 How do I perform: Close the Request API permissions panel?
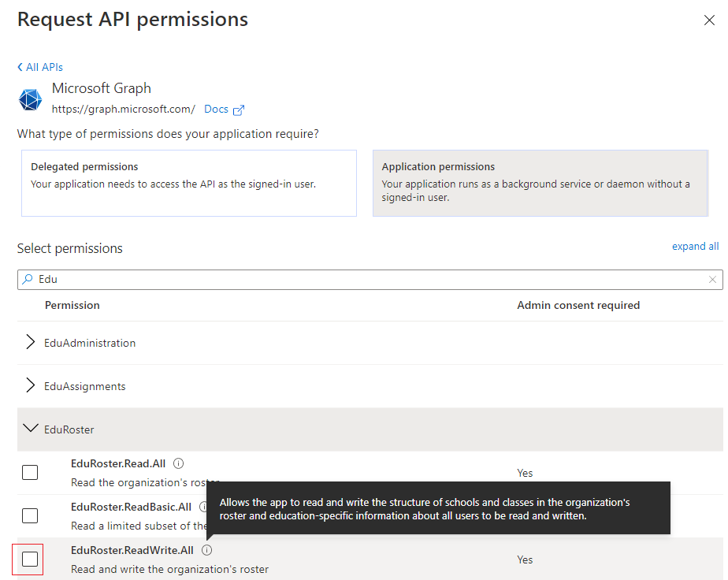pos(709,20)
